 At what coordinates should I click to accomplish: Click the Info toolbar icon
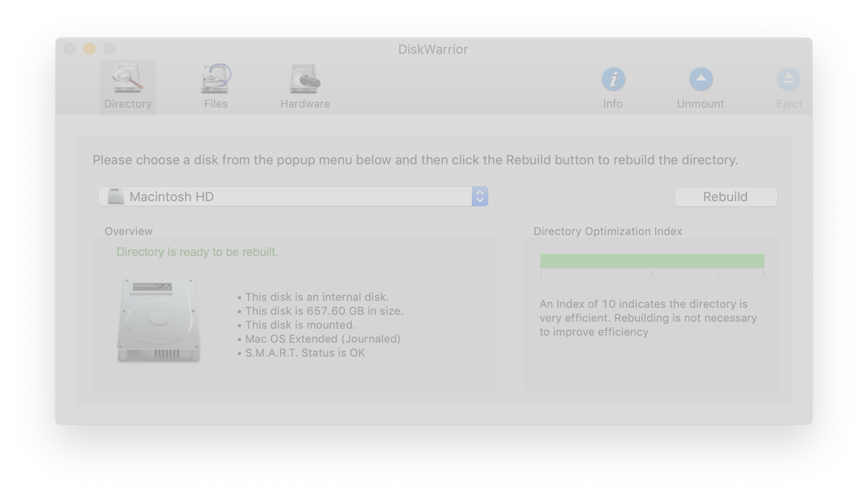click(613, 79)
